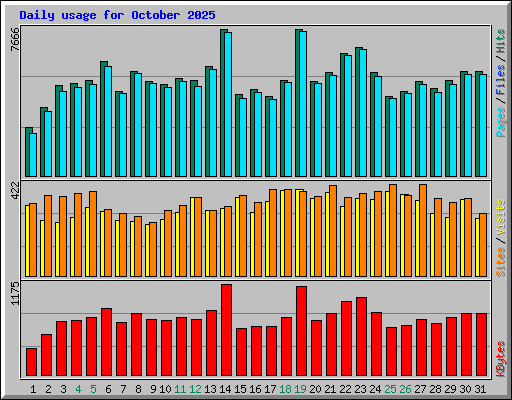Click the orange sites bar for day 27
Viewport: 512px width, 400px height.
[x=423, y=230]
